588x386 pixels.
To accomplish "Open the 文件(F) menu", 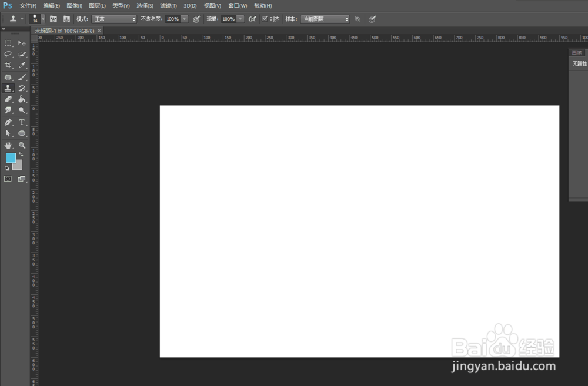I will pos(28,6).
